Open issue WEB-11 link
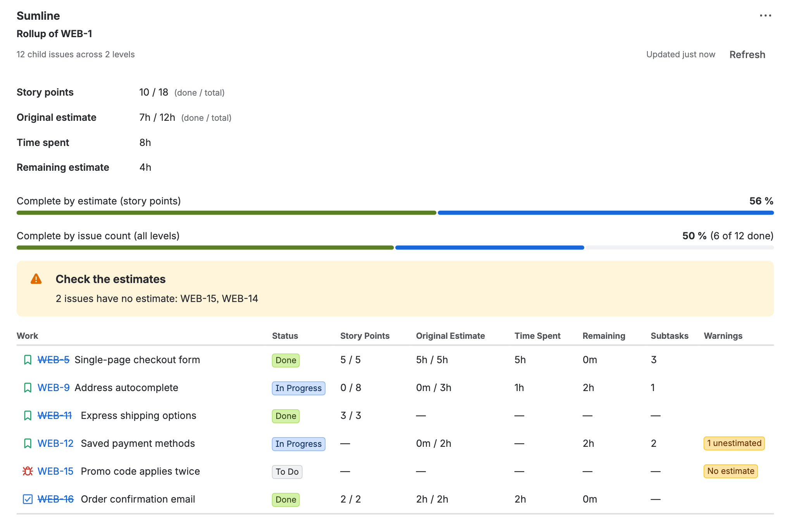Image resolution: width=785 pixels, height=532 pixels. click(55, 415)
